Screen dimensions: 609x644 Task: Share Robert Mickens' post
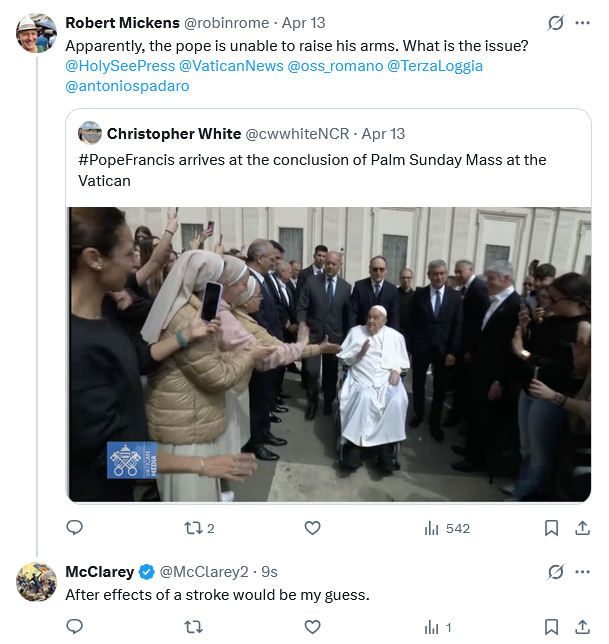pyautogui.click(x=583, y=528)
